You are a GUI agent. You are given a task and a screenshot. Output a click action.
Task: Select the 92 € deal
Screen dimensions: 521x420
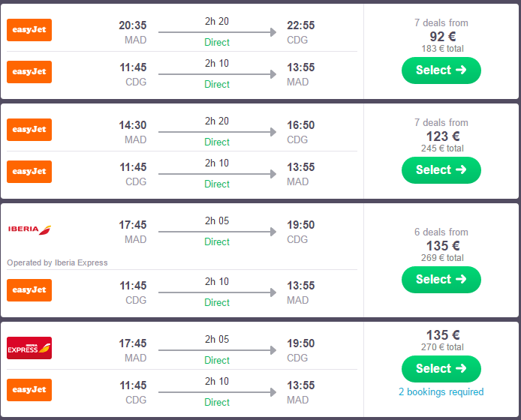pos(441,70)
